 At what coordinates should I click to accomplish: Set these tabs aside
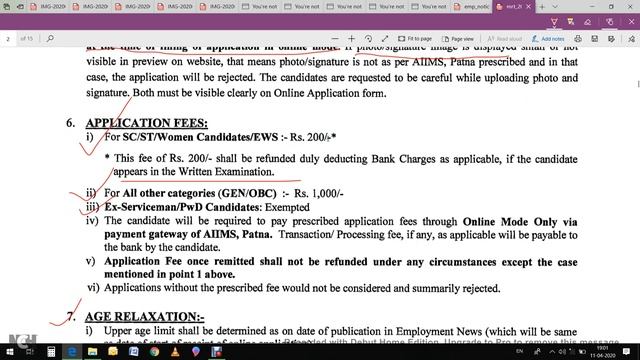coord(20,7)
